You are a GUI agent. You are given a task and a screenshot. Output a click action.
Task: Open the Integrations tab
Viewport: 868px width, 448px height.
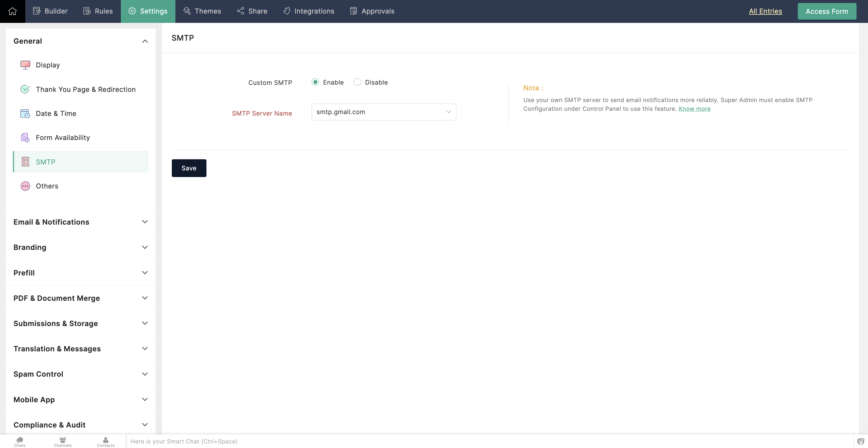[309, 11]
